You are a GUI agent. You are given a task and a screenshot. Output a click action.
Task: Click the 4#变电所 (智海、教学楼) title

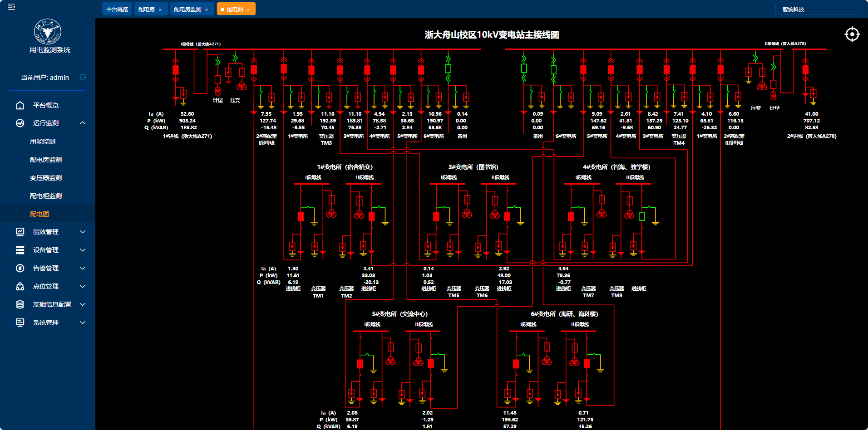click(616, 167)
